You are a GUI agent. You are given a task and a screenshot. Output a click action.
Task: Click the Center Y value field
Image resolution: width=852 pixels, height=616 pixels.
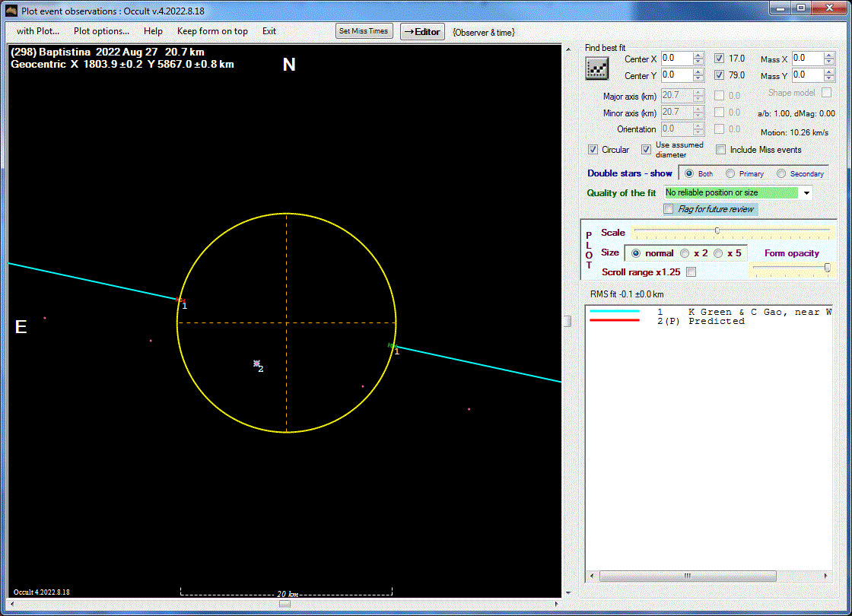(677, 75)
